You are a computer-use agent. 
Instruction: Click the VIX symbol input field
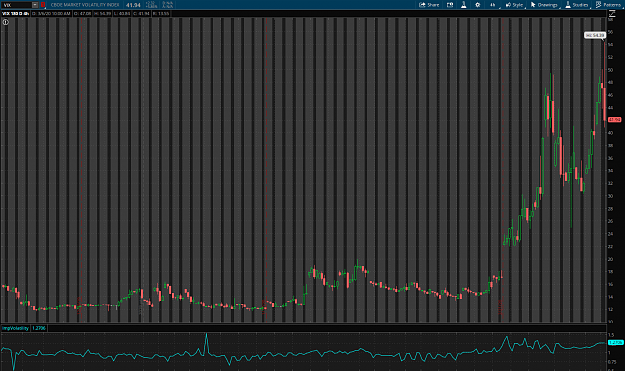16,5
